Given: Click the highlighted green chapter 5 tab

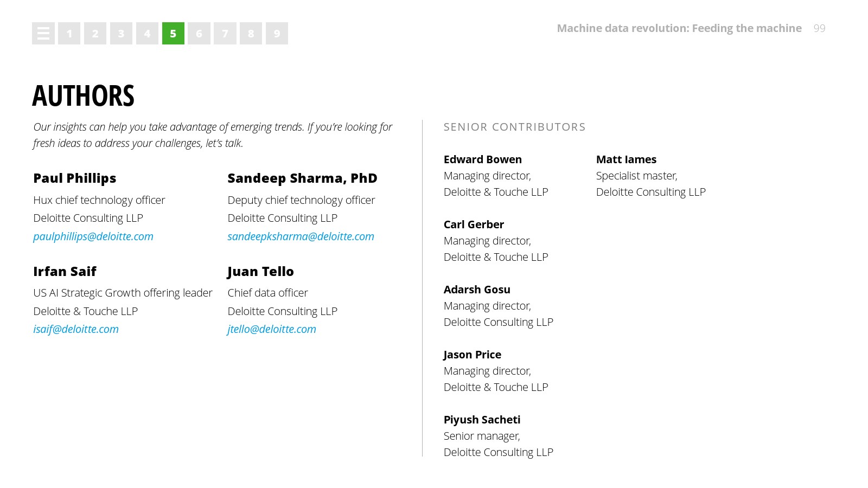Looking at the screenshot, I should (x=173, y=34).
